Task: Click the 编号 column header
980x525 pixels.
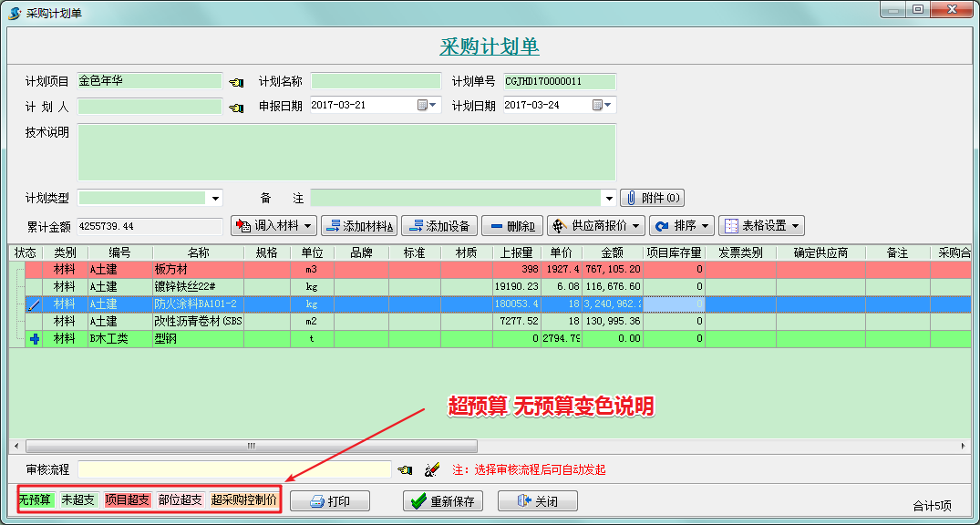Action: tap(120, 253)
